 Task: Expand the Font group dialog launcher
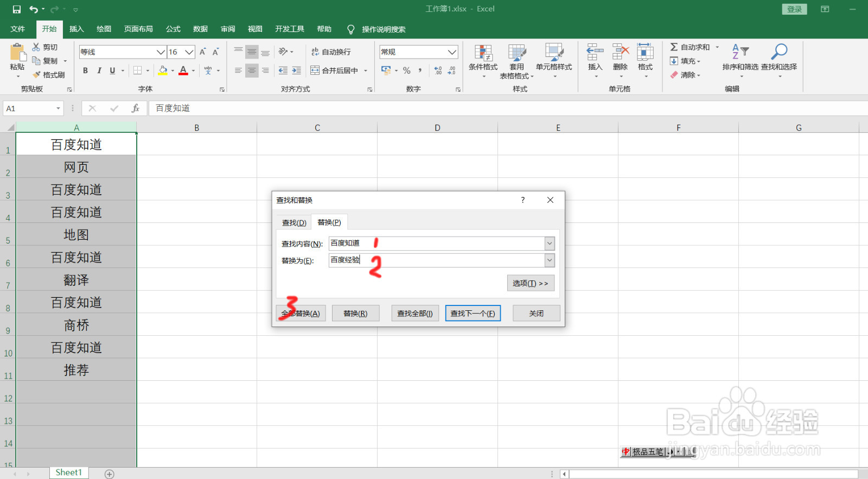click(222, 90)
